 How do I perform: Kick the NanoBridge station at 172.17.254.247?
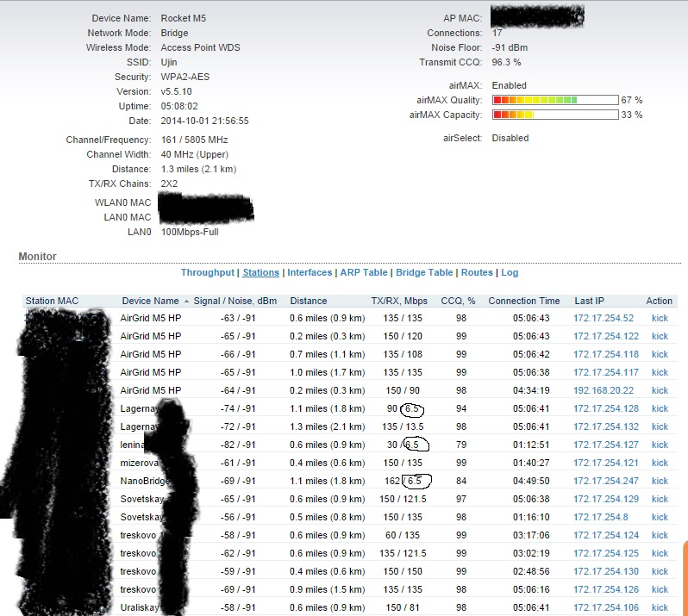(660, 481)
